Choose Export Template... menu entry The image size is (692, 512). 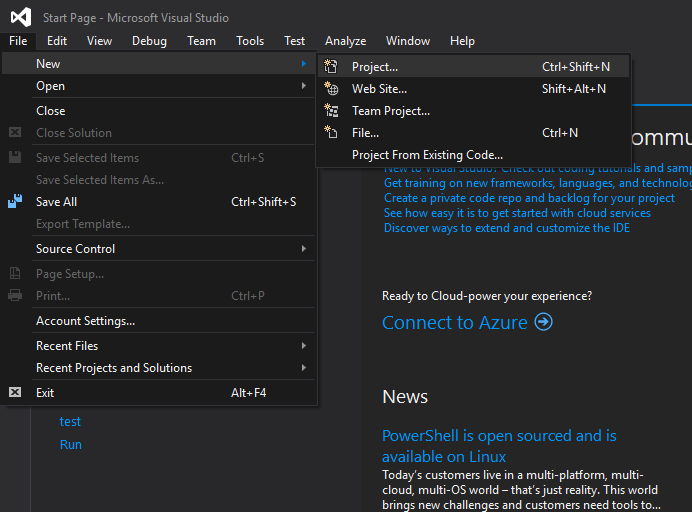click(x=159, y=224)
